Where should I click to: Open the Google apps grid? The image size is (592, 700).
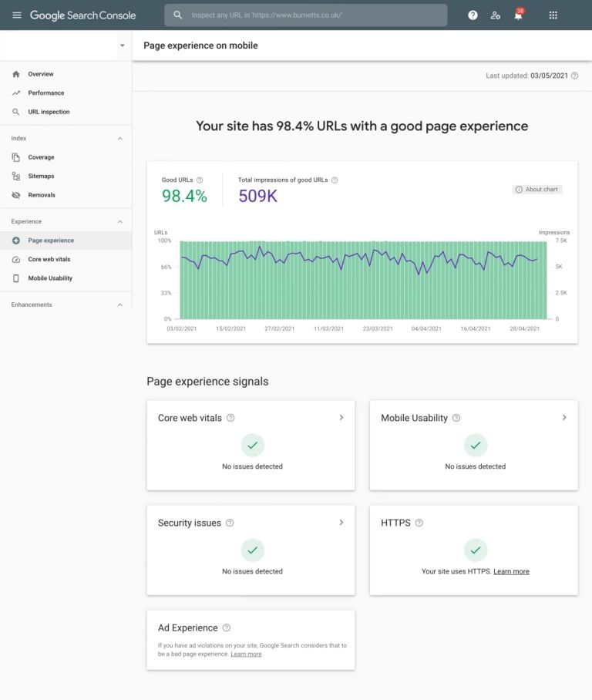553,15
